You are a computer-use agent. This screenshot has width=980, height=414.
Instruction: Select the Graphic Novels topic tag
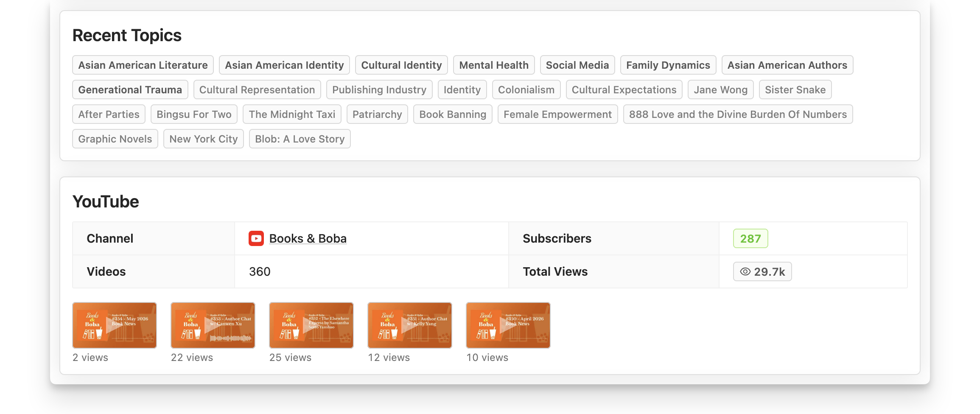[x=115, y=139]
